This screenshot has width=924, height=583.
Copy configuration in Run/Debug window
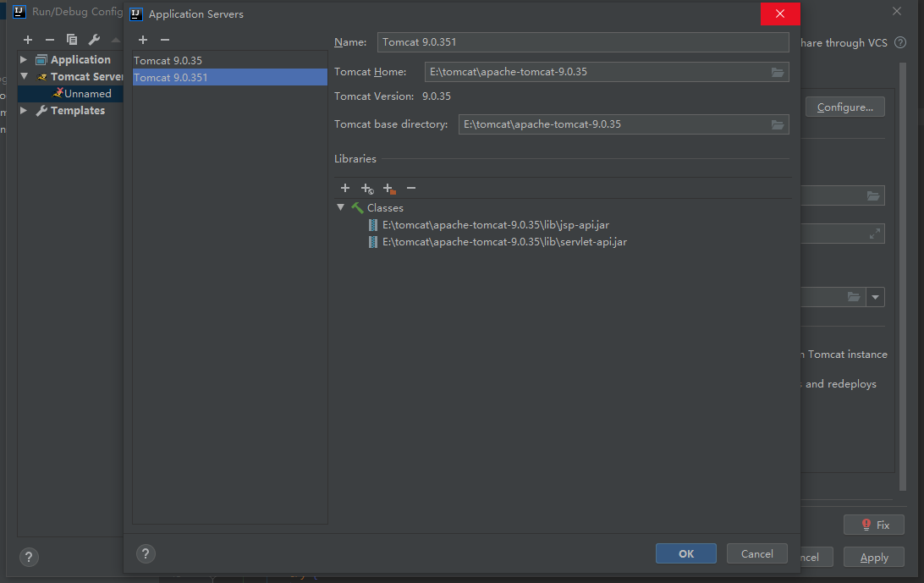point(72,40)
